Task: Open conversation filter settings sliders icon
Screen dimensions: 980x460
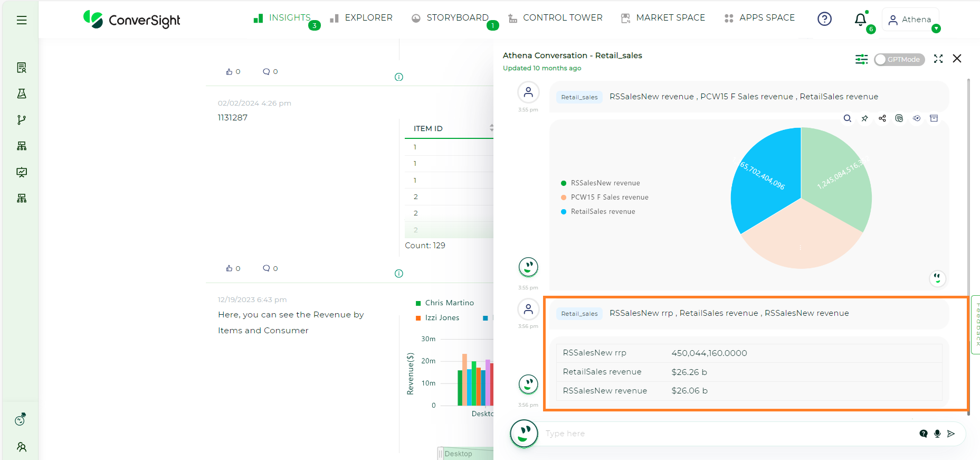Action: 861,59
